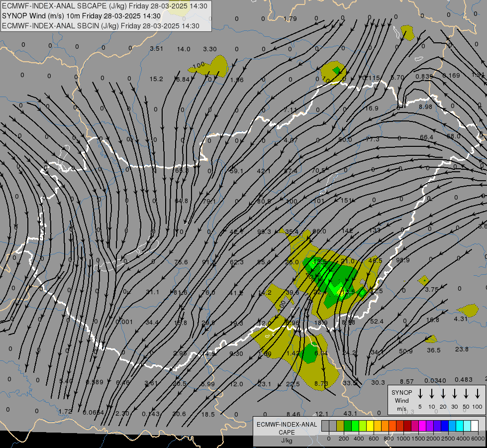Click the 133 CAPE value on the map

click(375, 230)
